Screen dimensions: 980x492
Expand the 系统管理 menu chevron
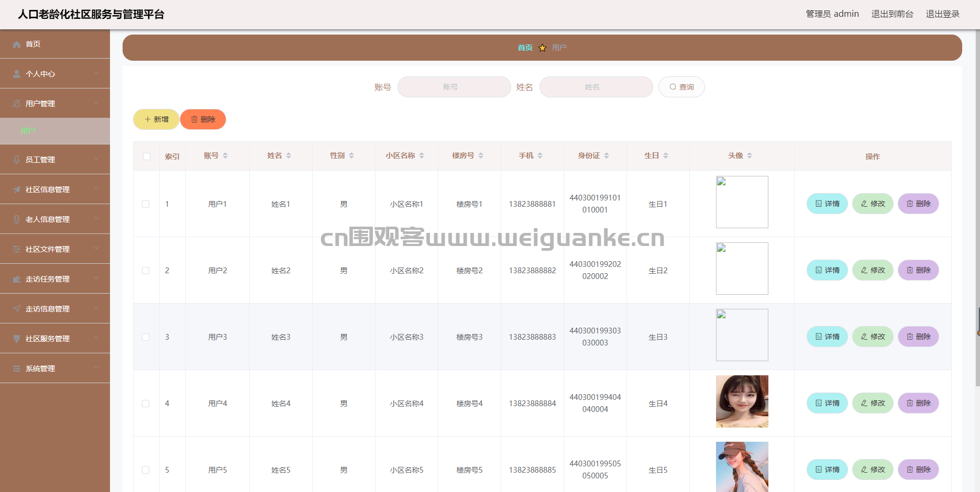click(x=96, y=368)
